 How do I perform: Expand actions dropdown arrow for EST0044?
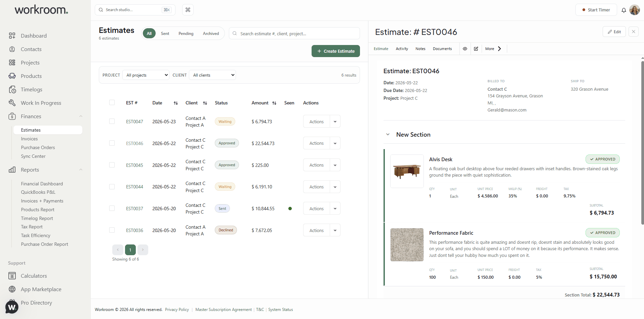click(335, 187)
